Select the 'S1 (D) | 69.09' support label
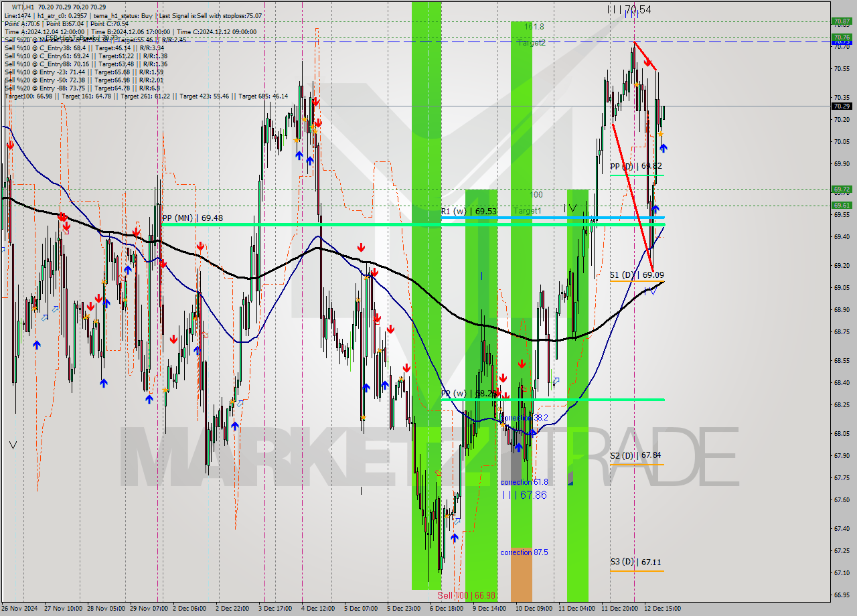This screenshot has height=616, width=857. coord(637,275)
